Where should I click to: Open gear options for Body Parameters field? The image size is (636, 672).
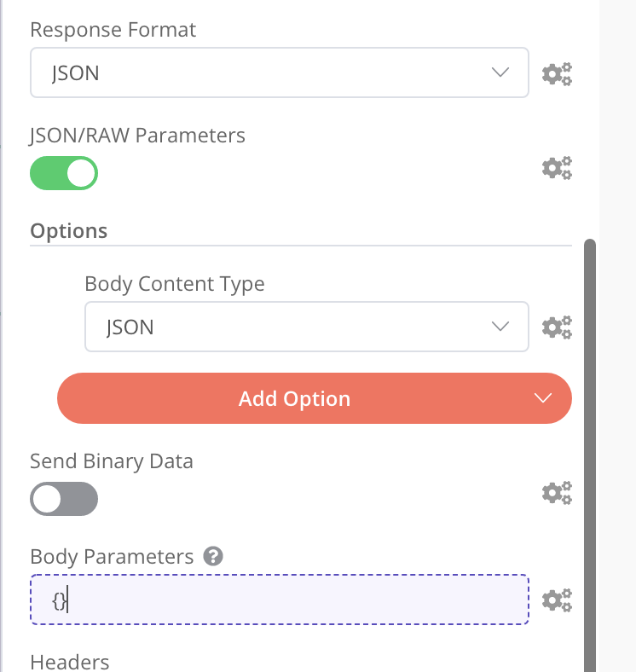tap(557, 600)
